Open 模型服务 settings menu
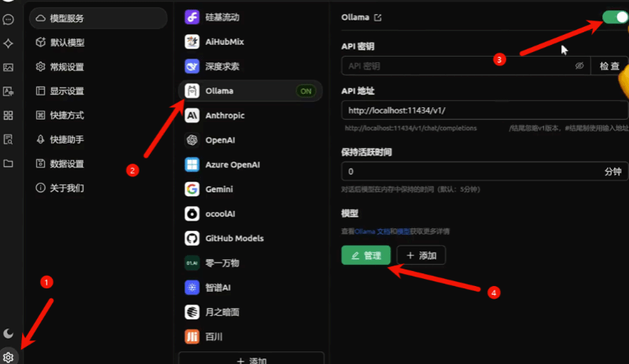The width and height of the screenshot is (629, 364). [99, 18]
